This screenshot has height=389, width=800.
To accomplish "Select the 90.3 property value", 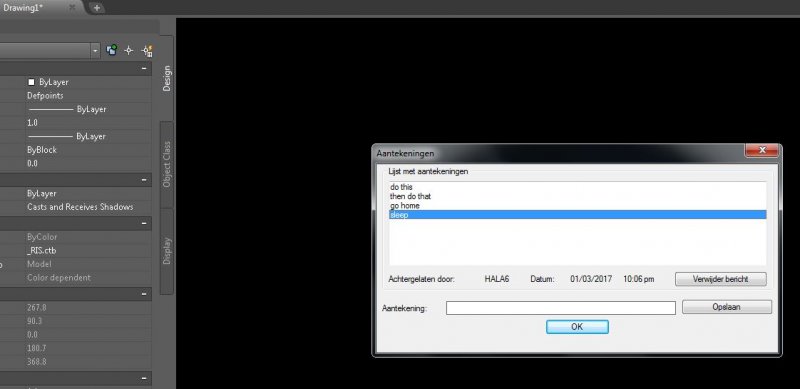I will tap(35, 321).
